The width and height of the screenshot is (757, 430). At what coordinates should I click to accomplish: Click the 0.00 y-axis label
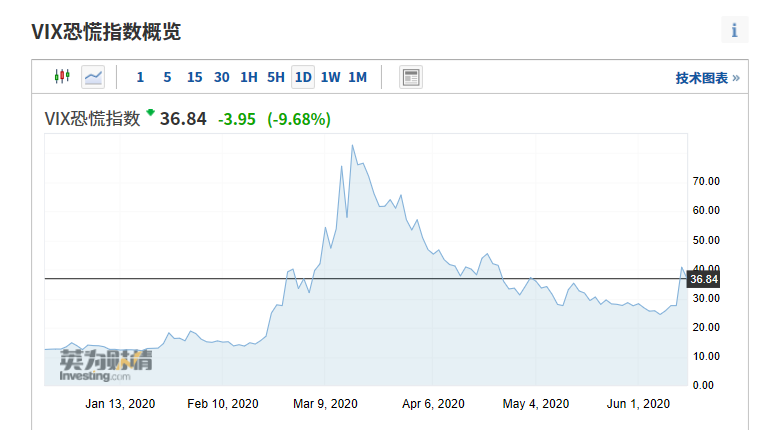[703, 385]
